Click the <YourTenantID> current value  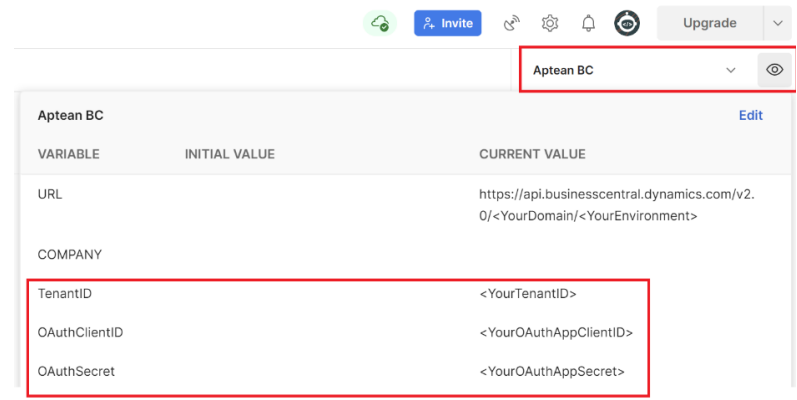[528, 294]
